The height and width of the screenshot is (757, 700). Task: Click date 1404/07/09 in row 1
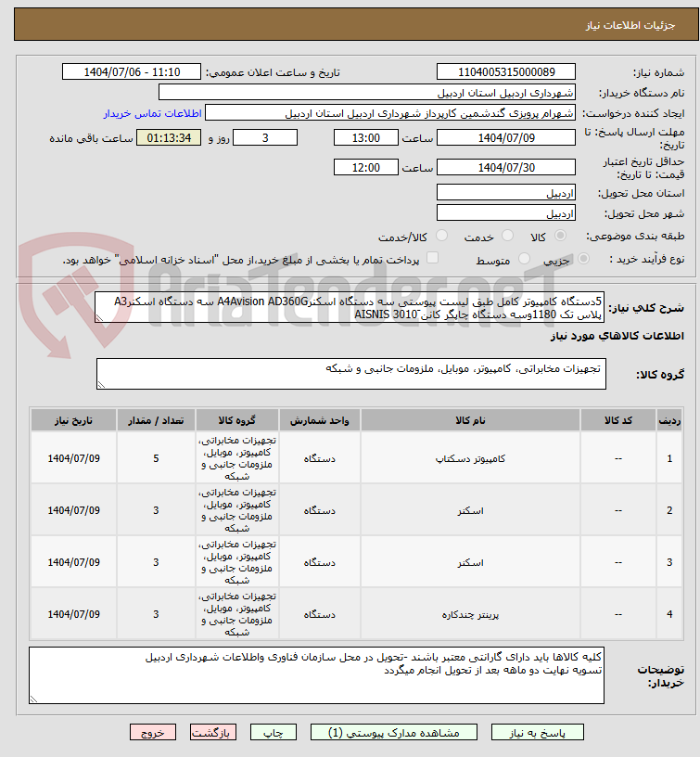coord(73,458)
